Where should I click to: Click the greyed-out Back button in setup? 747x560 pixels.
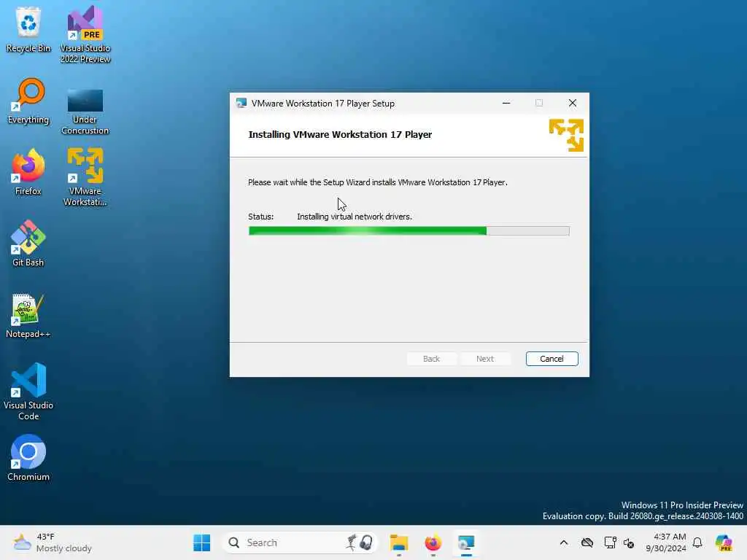click(431, 359)
